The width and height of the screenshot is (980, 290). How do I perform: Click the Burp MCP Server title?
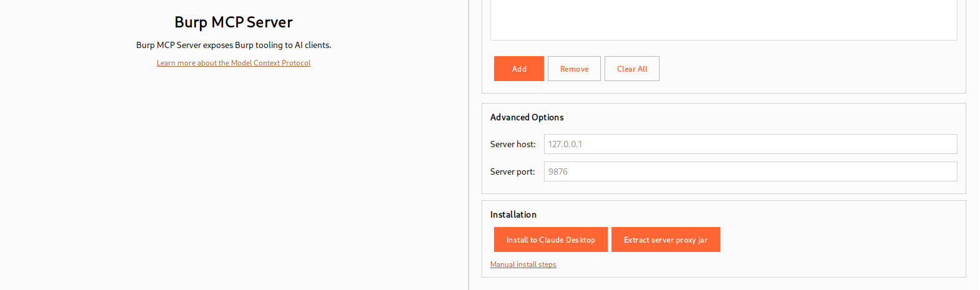click(x=233, y=22)
